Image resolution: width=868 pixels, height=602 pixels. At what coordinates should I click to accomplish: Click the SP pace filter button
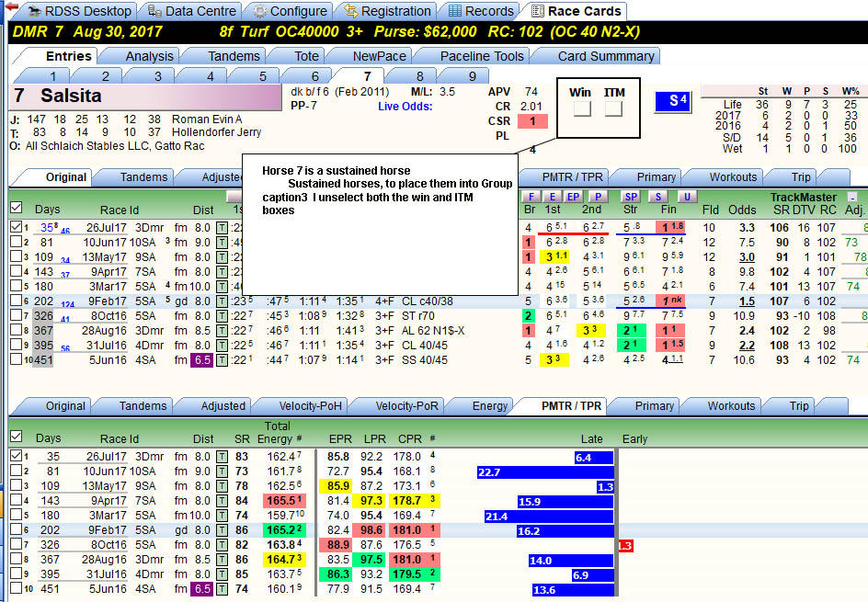pyautogui.click(x=631, y=197)
